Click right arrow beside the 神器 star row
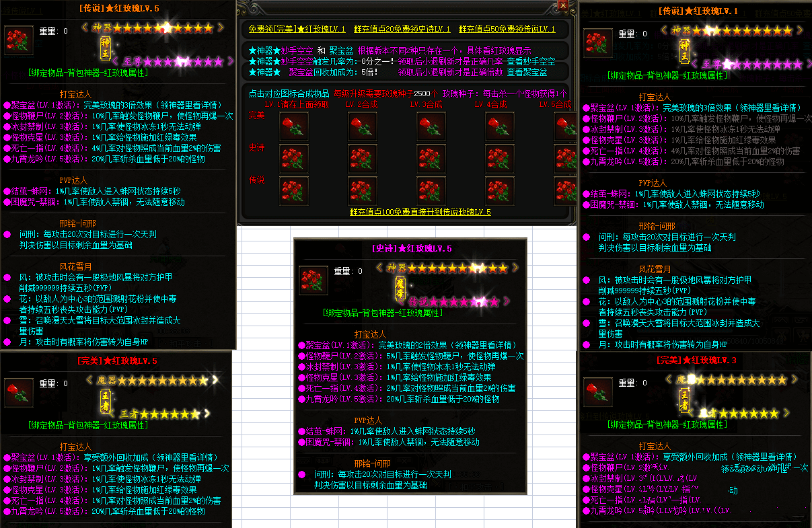Viewport: 812px width, 528px height. (221, 28)
